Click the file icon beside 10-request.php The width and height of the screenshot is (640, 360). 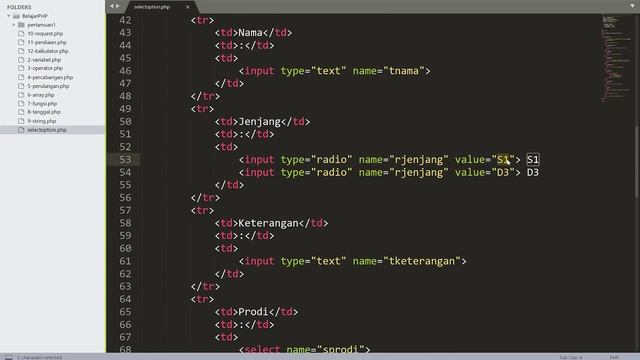[21, 33]
